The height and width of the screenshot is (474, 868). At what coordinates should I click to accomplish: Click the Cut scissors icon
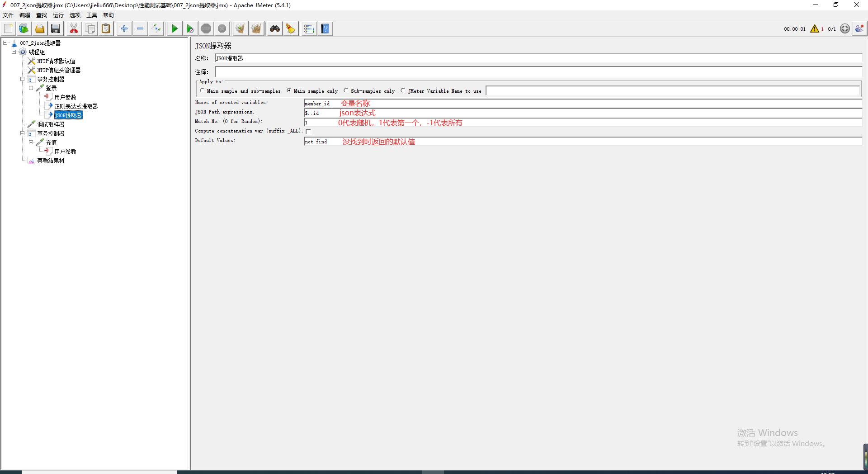point(74,28)
